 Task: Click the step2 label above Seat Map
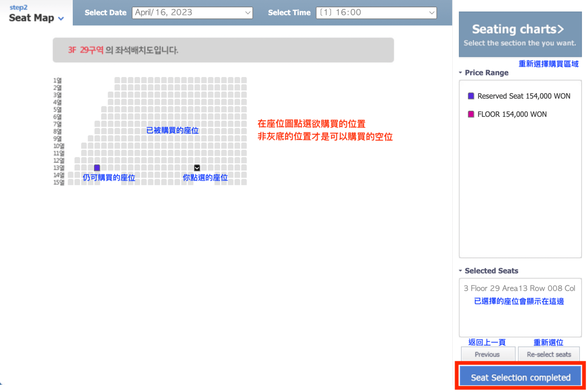(x=18, y=7)
